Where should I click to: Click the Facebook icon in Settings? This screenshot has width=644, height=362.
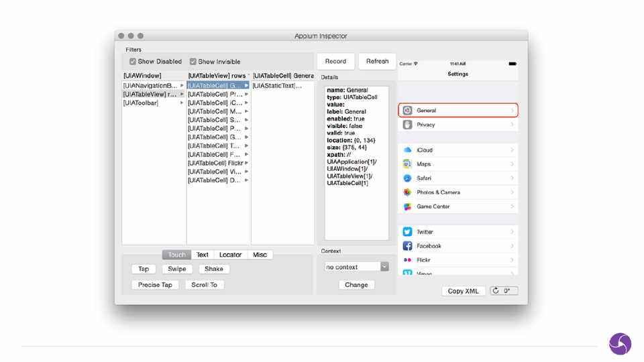click(x=407, y=246)
